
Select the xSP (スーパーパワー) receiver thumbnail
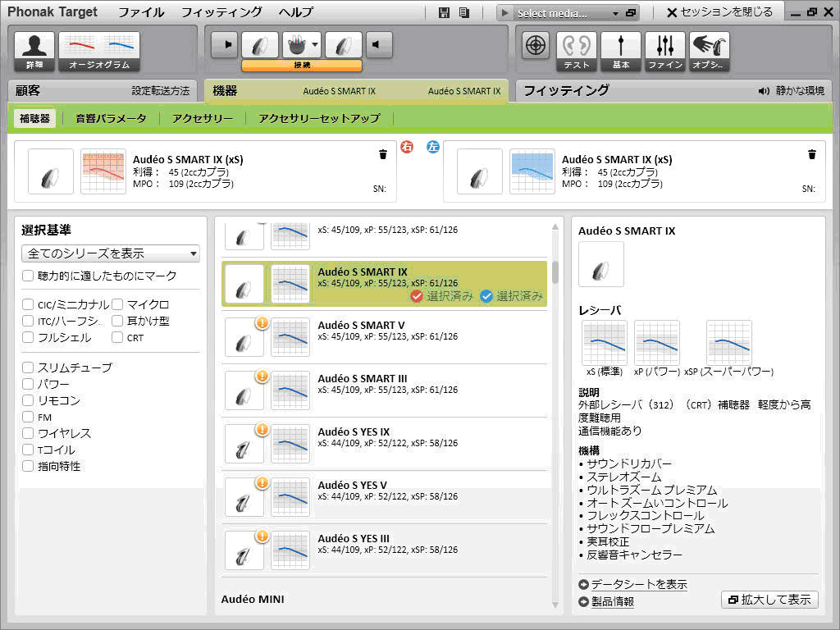(x=729, y=343)
